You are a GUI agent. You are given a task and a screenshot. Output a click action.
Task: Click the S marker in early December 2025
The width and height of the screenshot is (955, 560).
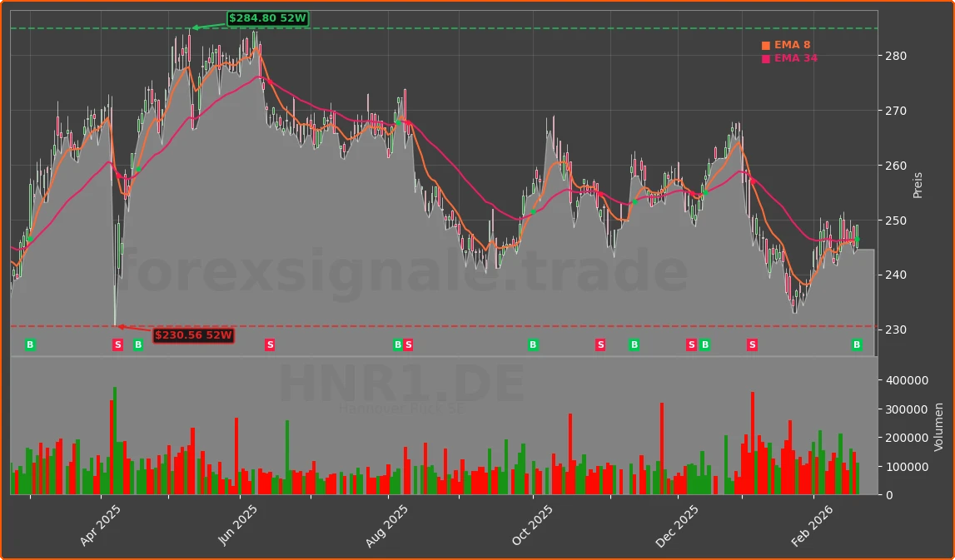[x=691, y=345]
